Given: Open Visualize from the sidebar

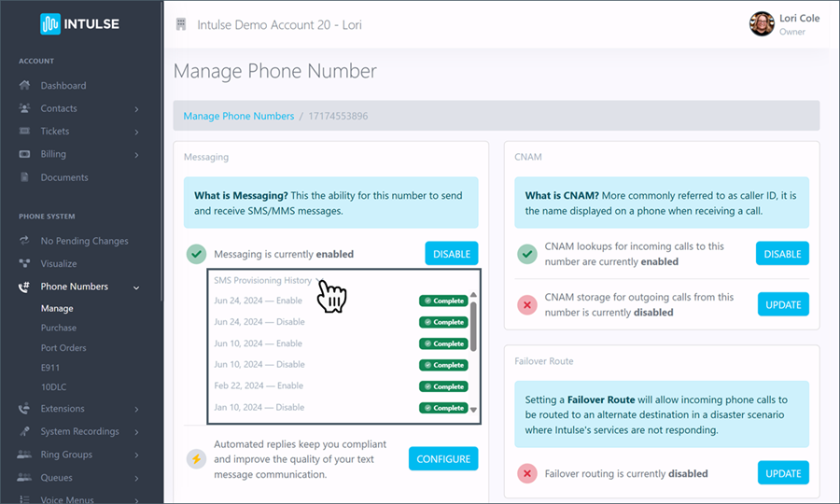Looking at the screenshot, I should [x=59, y=263].
